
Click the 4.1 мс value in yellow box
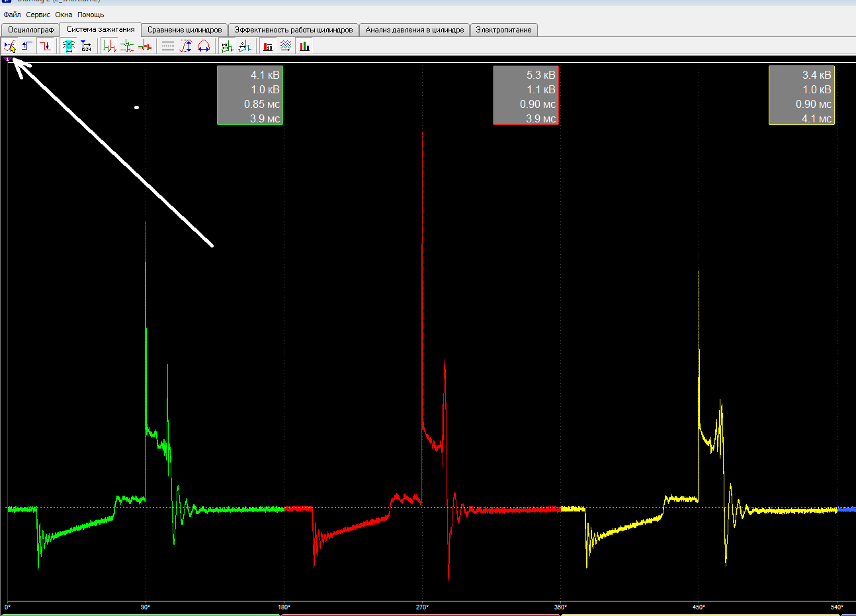816,118
